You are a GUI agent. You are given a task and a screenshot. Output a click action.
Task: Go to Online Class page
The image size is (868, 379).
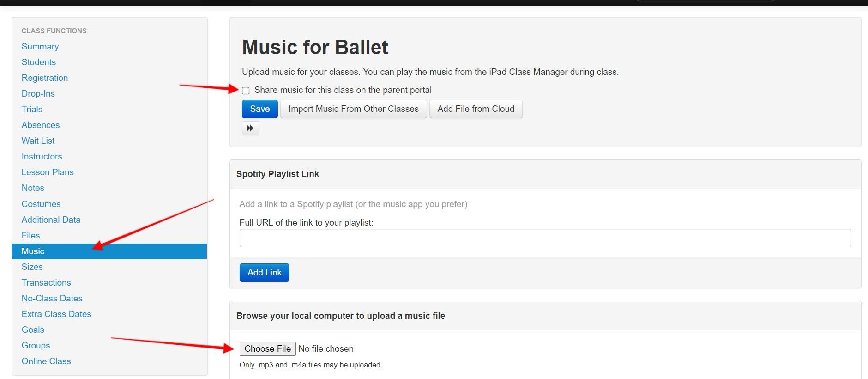click(46, 361)
